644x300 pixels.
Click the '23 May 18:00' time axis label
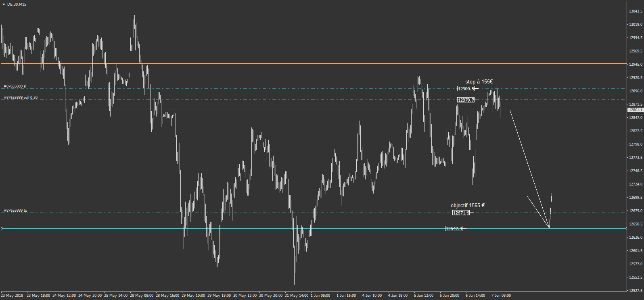pyautogui.click(x=38, y=296)
